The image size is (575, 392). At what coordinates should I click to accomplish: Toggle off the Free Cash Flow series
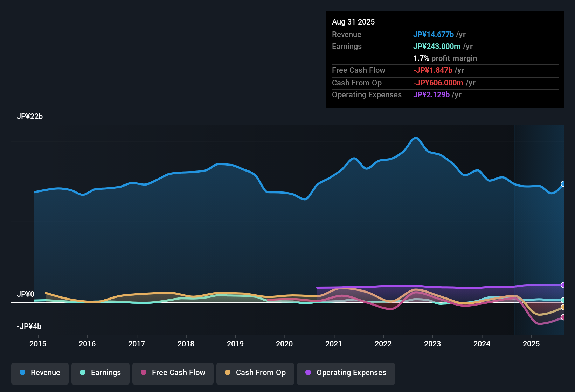173,373
